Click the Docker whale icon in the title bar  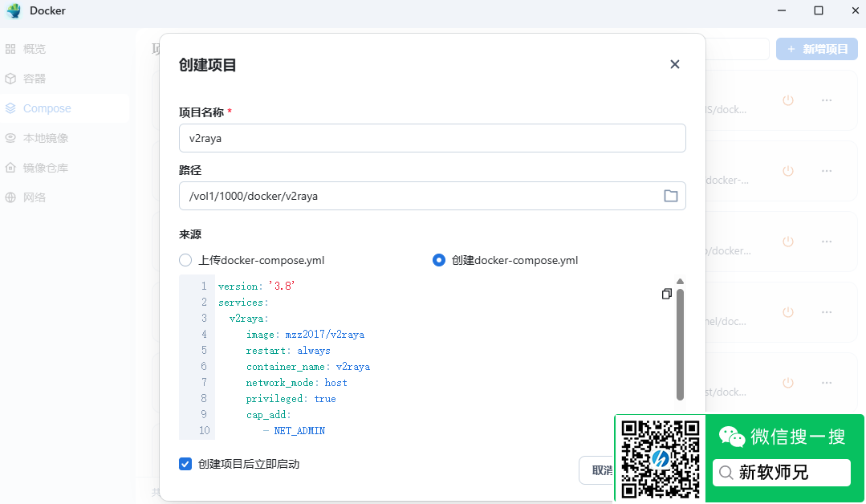tap(14, 10)
